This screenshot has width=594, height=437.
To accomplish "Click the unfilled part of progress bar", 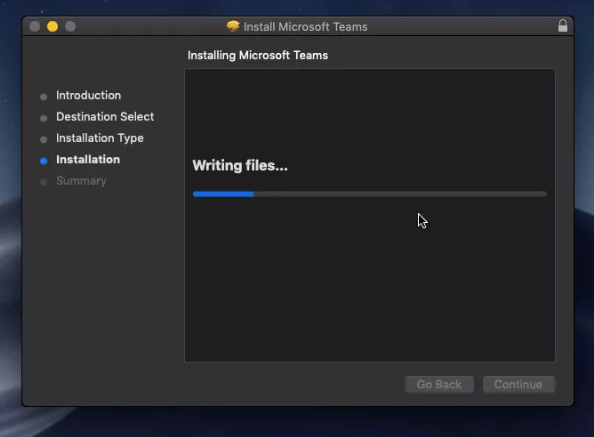I will 400,194.
